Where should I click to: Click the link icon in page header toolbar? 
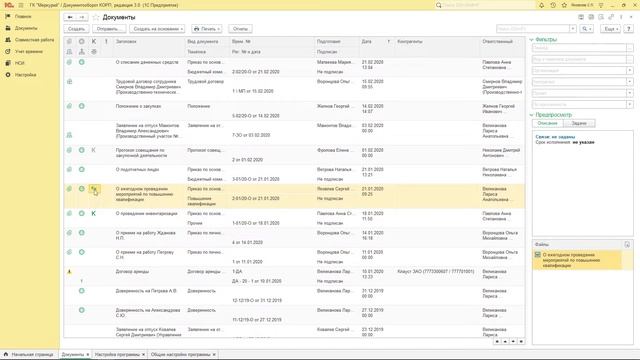(x=611, y=17)
